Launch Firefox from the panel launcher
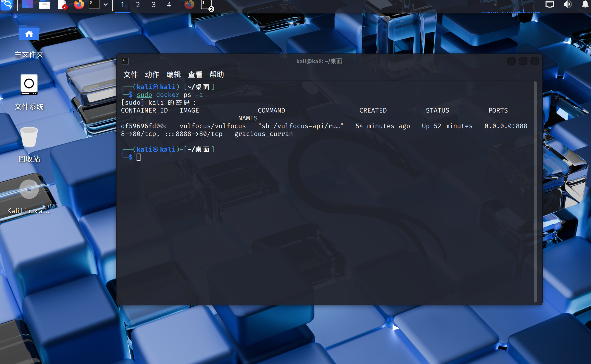Viewport: 591px width, 364px height. point(79,4)
